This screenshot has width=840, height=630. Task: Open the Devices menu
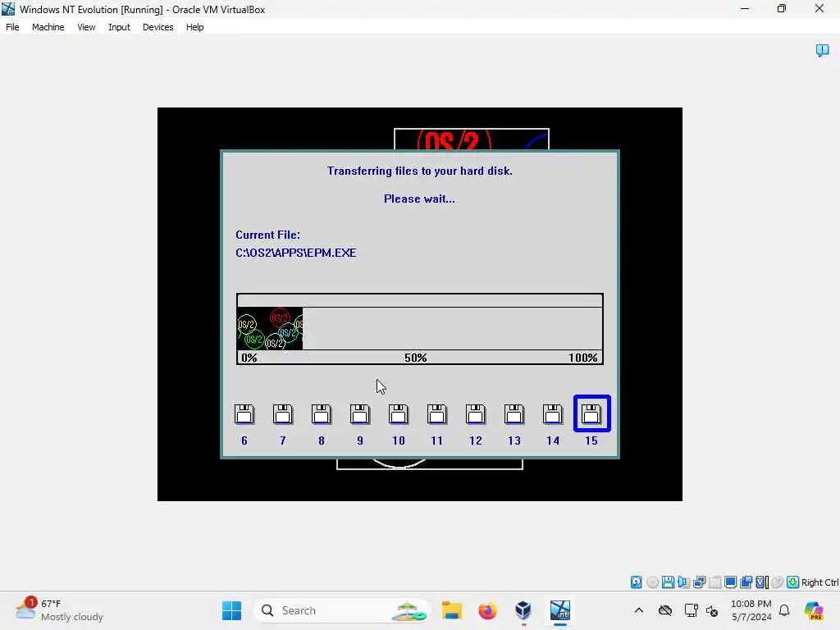[158, 27]
